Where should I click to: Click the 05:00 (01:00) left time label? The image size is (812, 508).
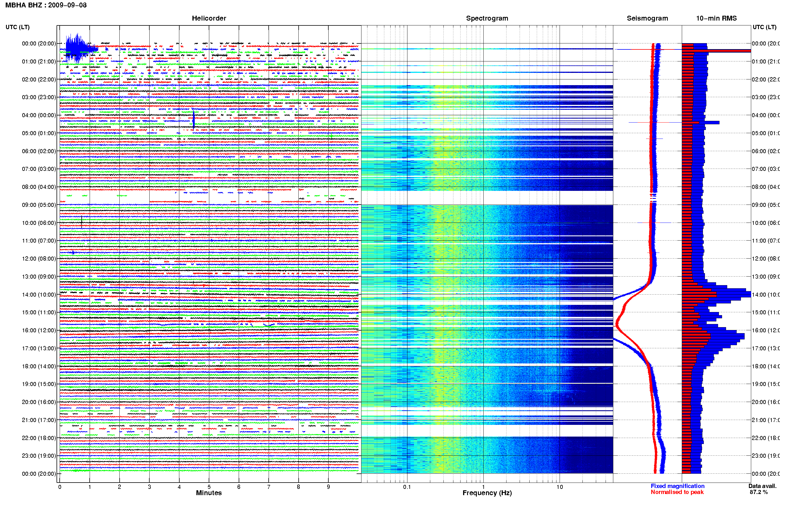[39, 133]
